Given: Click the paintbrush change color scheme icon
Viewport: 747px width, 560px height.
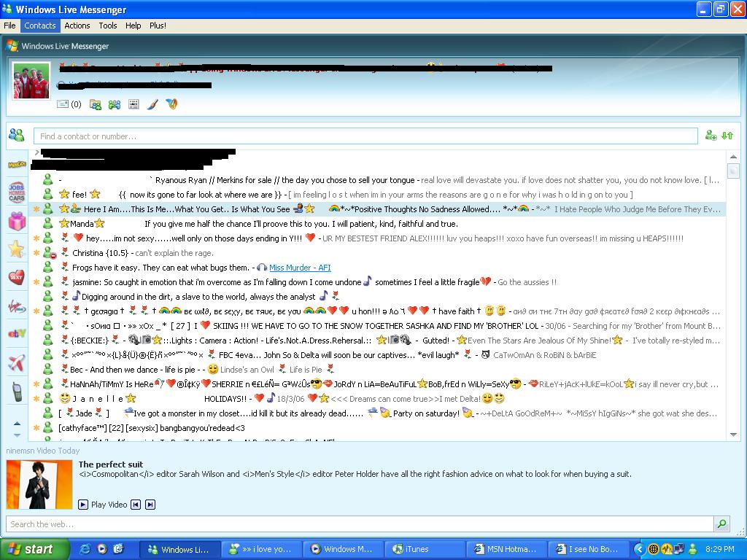Looking at the screenshot, I should tap(152, 104).
